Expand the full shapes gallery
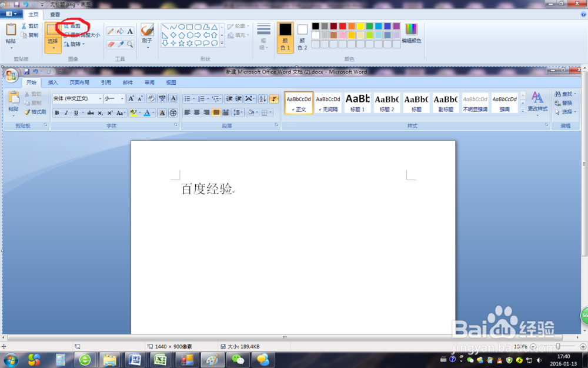The image size is (588, 368). pyautogui.click(x=222, y=44)
